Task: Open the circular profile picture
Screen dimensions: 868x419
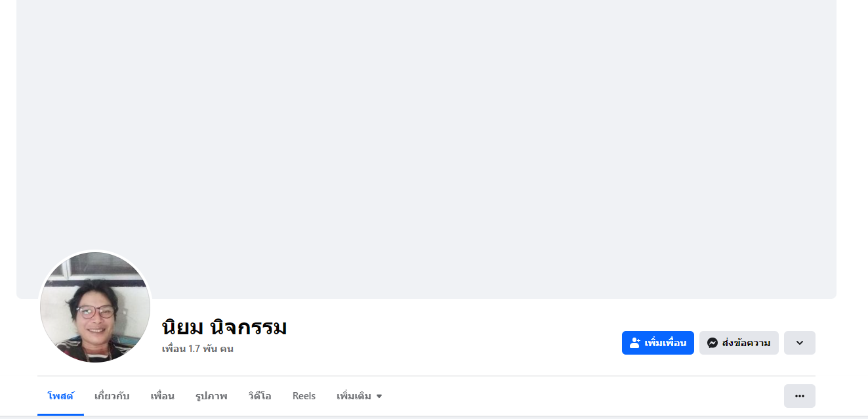Action: tap(95, 307)
